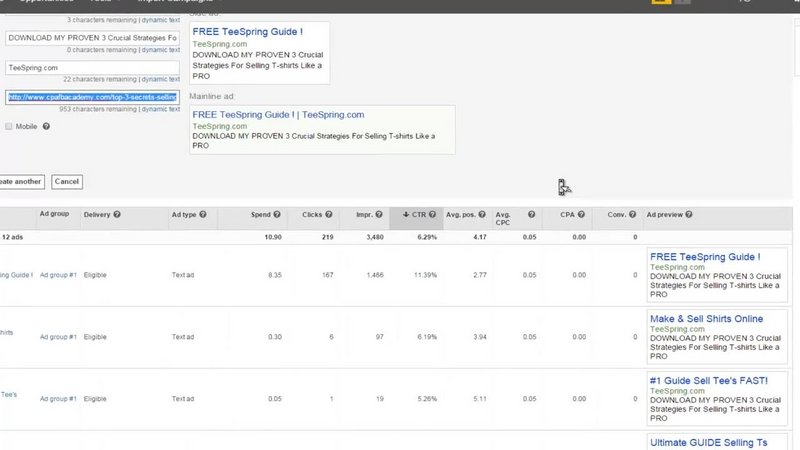
Task: Open #1 Guide Sell Tee's FAST! preview headline
Action: click(x=709, y=381)
